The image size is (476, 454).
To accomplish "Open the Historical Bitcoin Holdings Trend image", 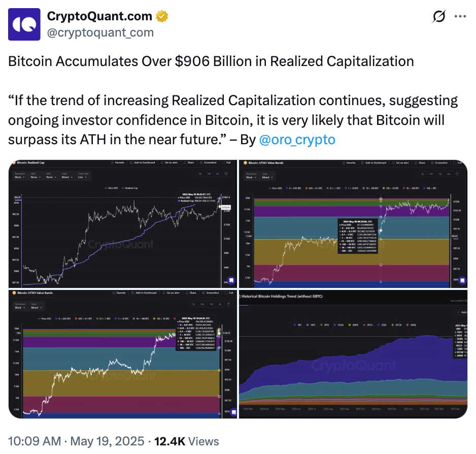I will click(353, 354).
